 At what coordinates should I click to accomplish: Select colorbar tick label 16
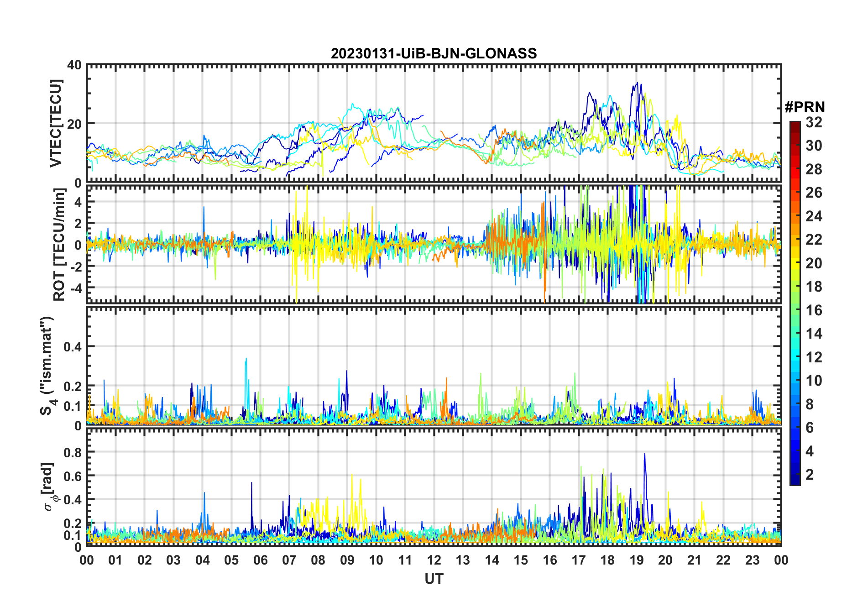coord(814,310)
